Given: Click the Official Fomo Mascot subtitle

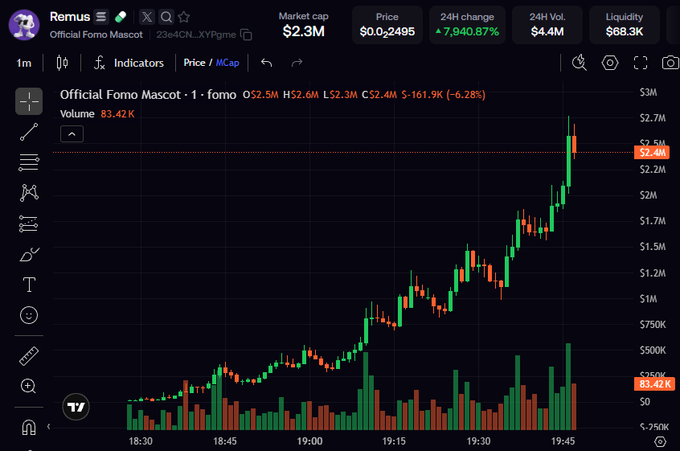Looking at the screenshot, I should pos(96,35).
